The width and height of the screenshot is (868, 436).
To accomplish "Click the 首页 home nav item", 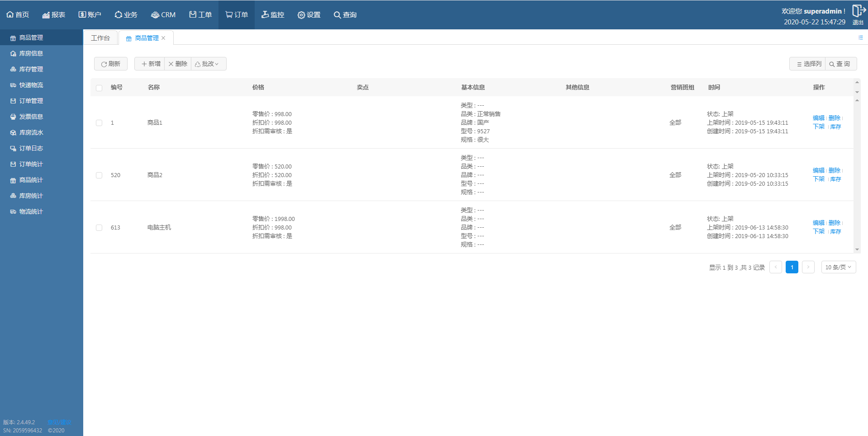I will pos(18,15).
